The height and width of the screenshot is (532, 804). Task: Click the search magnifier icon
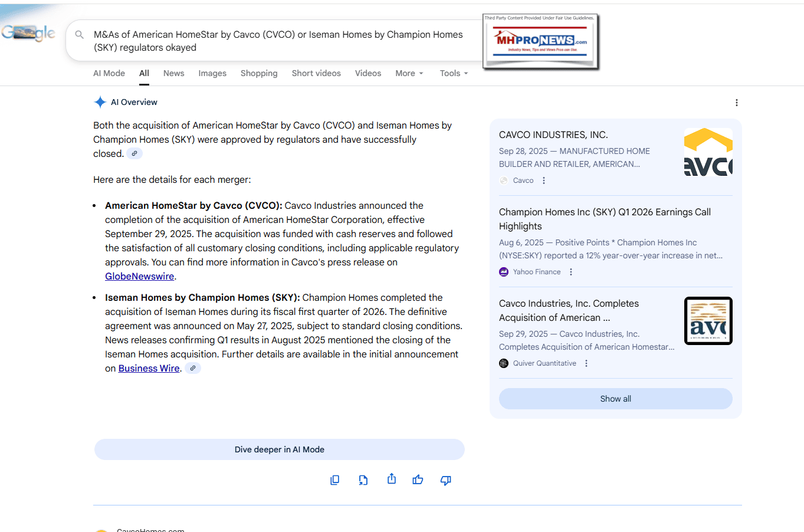[x=80, y=35]
